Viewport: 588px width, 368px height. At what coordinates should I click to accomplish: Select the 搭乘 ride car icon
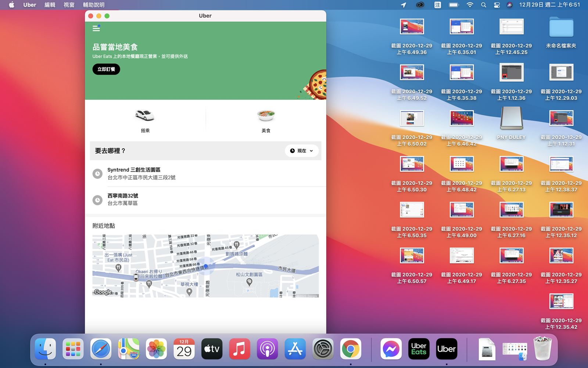(x=145, y=116)
